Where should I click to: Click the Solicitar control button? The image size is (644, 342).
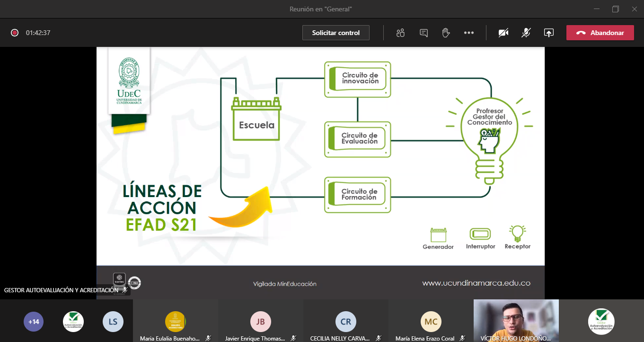[336, 33]
